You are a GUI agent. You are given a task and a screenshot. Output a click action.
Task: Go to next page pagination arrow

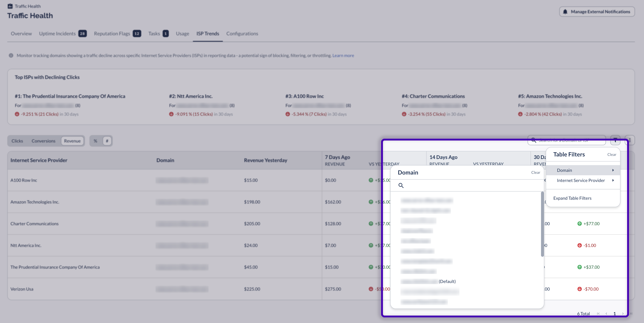(x=623, y=314)
